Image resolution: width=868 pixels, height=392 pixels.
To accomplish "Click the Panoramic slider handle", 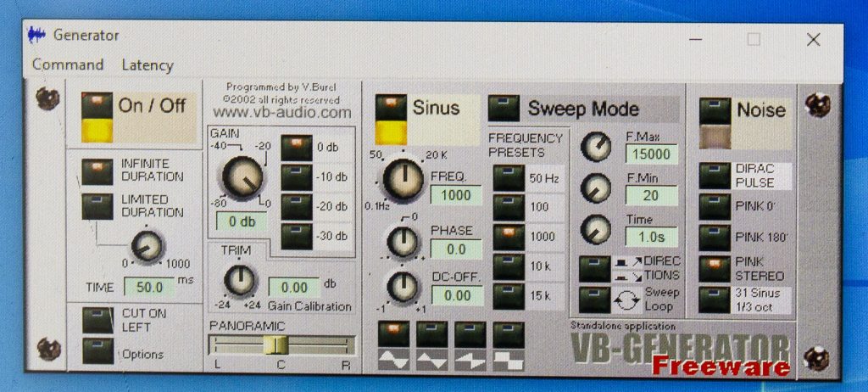I will coord(275,344).
